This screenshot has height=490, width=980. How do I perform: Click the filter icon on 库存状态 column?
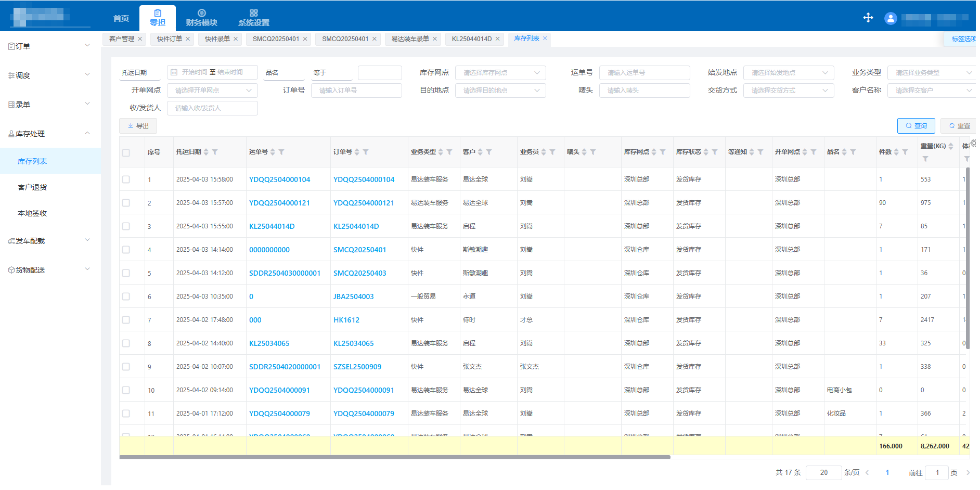[x=715, y=152]
